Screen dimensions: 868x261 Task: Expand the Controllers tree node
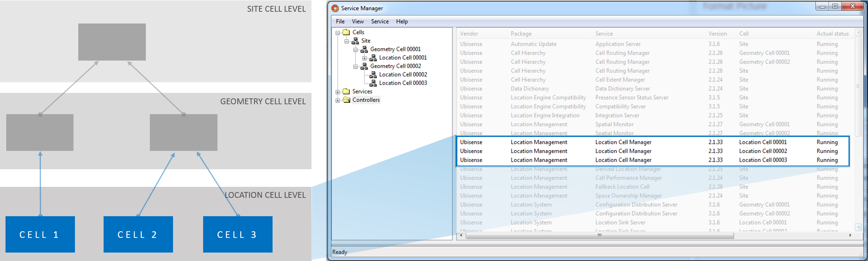click(338, 100)
